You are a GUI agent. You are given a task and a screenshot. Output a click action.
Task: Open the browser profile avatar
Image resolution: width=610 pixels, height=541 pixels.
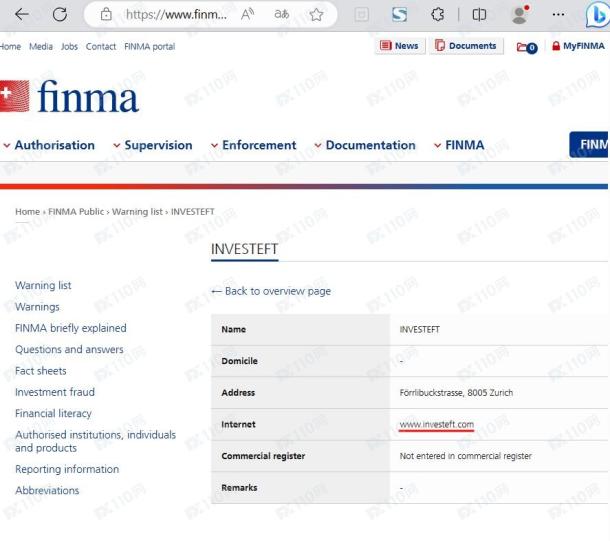click(520, 14)
